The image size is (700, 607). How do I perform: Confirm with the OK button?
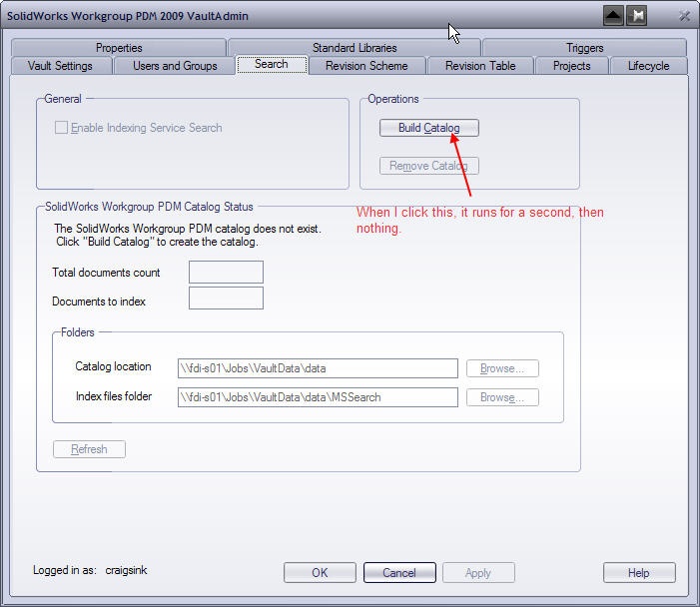click(x=320, y=573)
